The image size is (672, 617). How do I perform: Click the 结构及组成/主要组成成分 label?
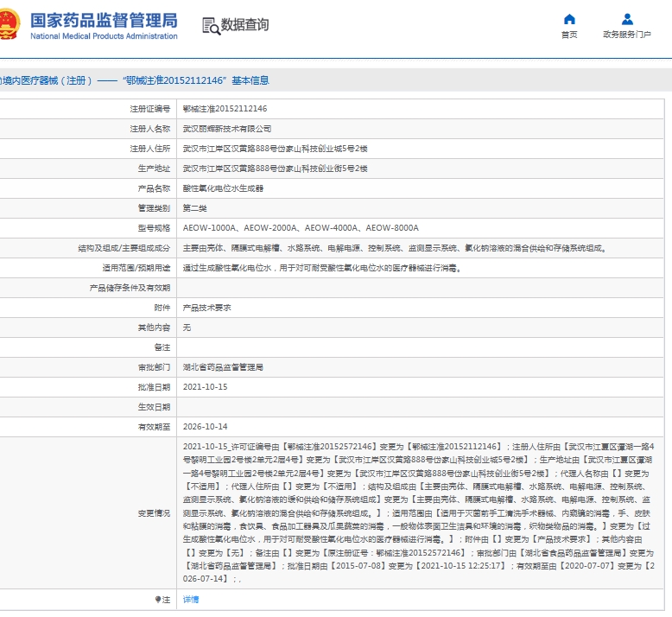click(124, 248)
